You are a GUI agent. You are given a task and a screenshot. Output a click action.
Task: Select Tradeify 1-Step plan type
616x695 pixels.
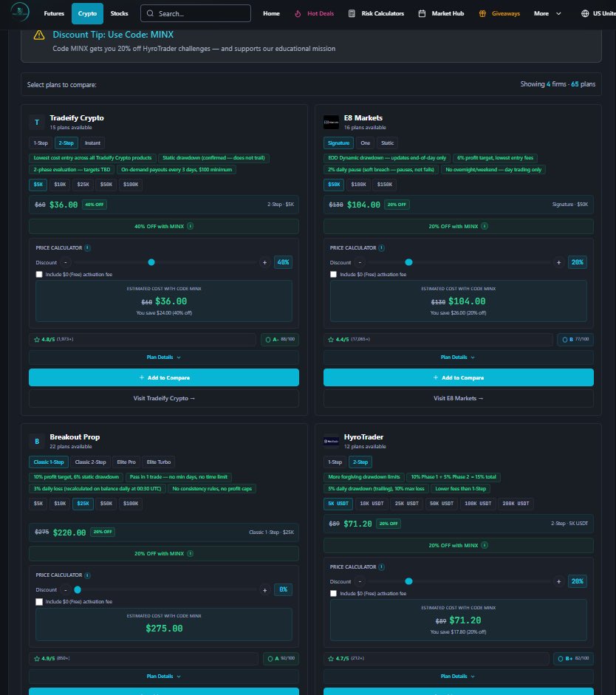(41, 143)
